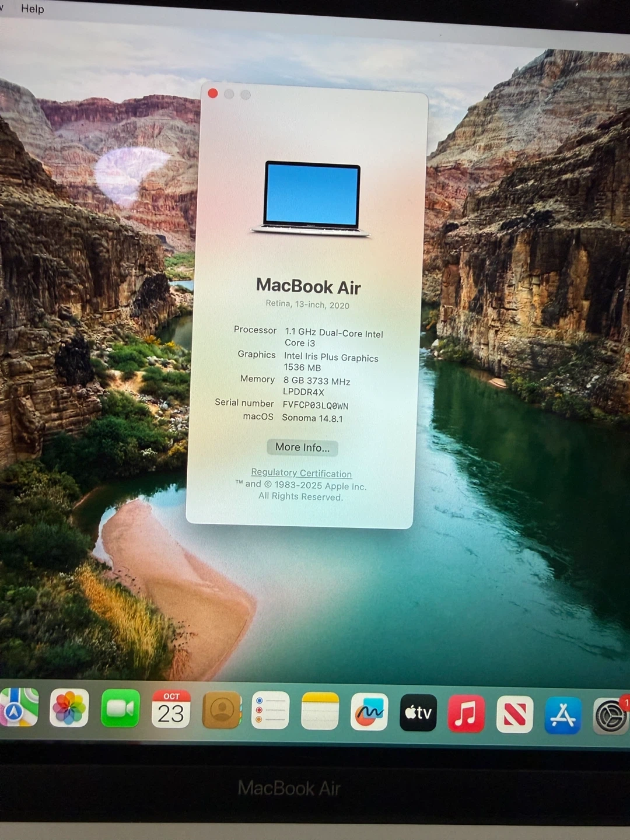The width and height of the screenshot is (630, 840).
Task: Open the News app
Action: click(x=514, y=714)
